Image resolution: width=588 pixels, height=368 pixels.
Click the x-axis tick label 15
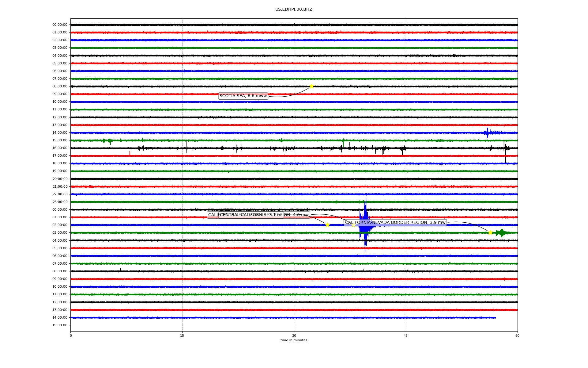click(182, 335)
